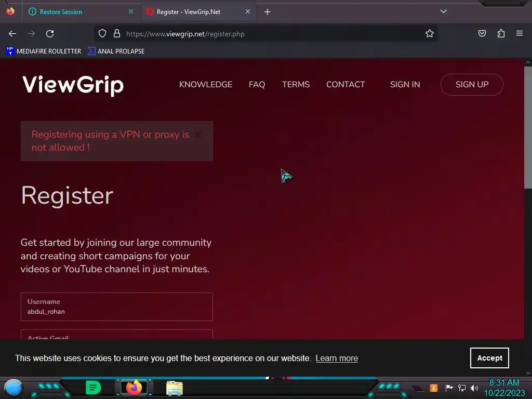
Task: List all tabs dropdown arrow
Action: point(444,11)
